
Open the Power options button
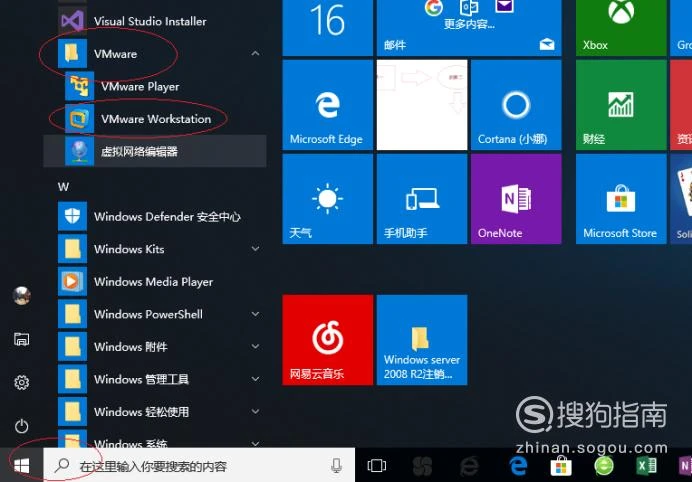pos(22,426)
